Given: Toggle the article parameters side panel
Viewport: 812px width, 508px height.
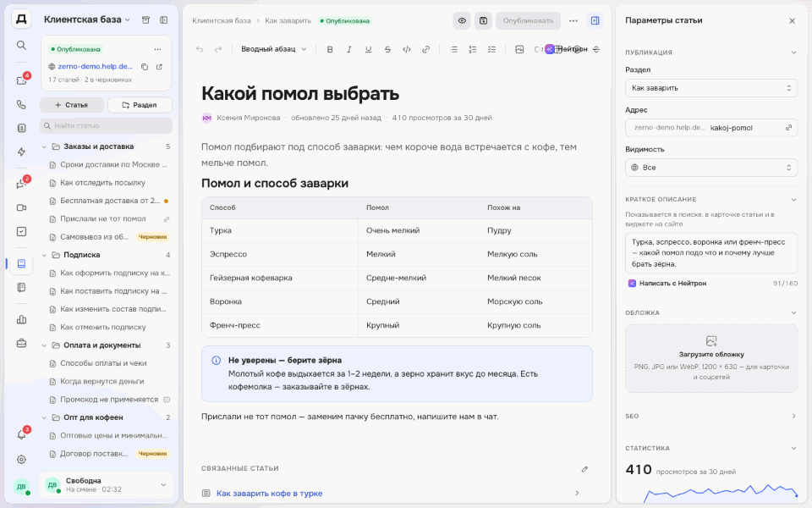Looking at the screenshot, I should point(595,20).
